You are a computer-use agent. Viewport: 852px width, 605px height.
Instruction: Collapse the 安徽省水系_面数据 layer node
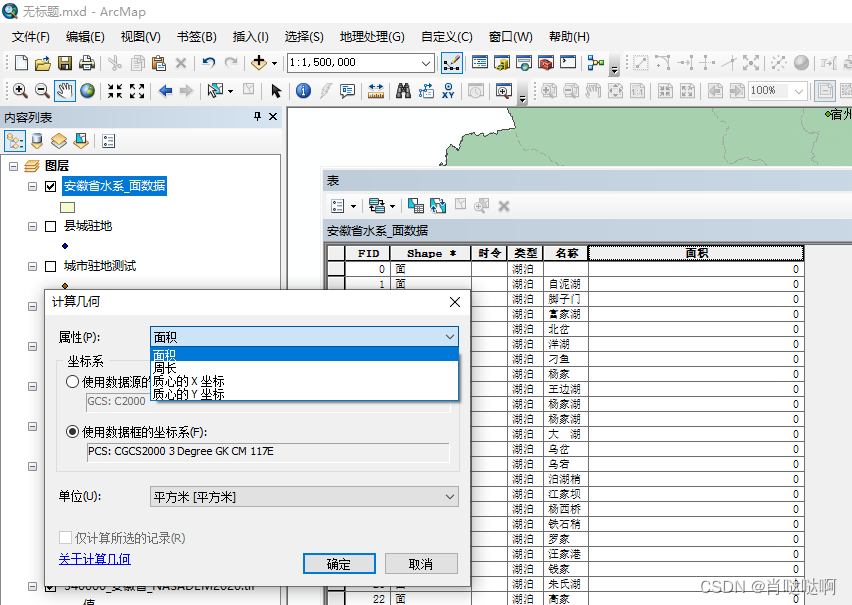pos(33,186)
